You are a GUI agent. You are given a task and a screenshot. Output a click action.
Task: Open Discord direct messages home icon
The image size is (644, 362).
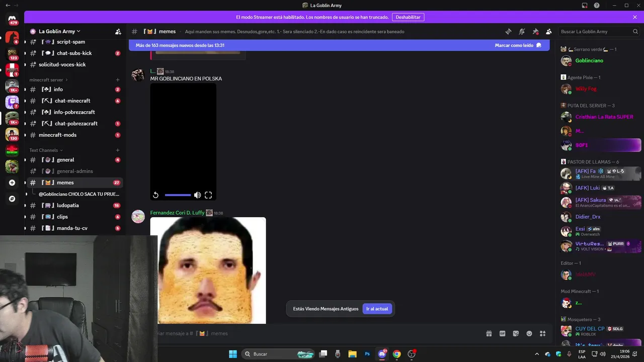[x=12, y=20]
